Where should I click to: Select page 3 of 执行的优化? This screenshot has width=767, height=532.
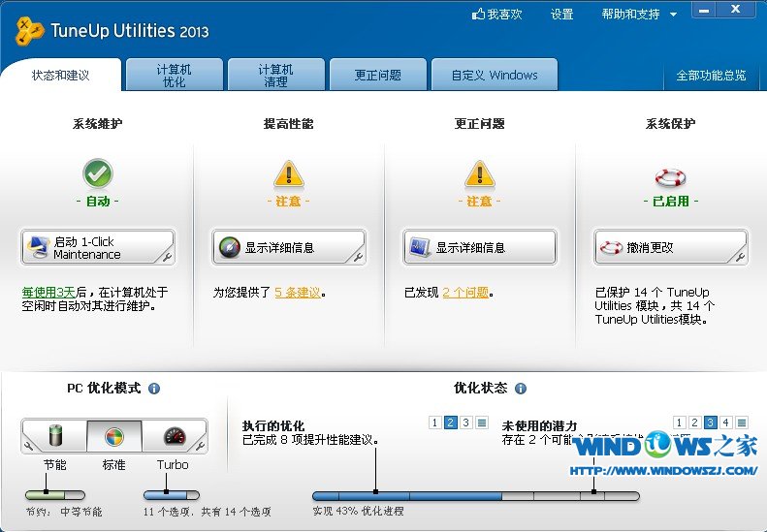pos(466,422)
